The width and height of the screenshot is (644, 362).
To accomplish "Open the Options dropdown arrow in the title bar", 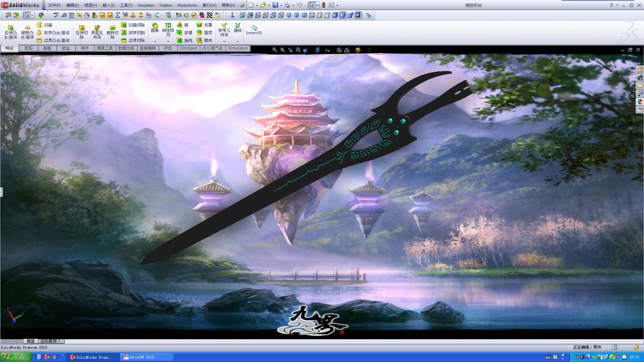I will (337, 5).
